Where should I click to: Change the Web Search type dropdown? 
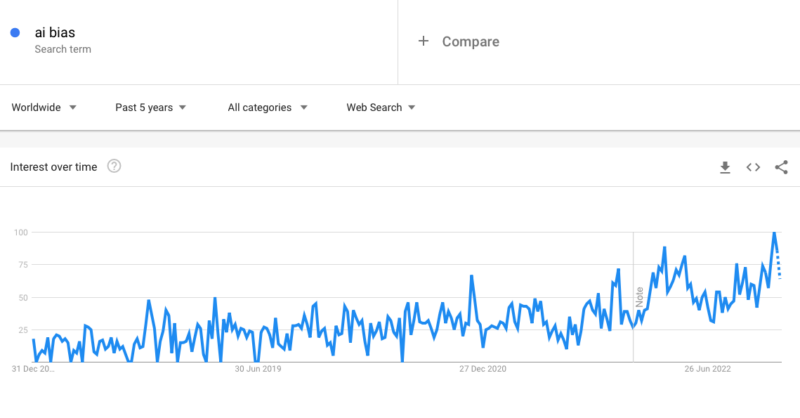tap(380, 107)
